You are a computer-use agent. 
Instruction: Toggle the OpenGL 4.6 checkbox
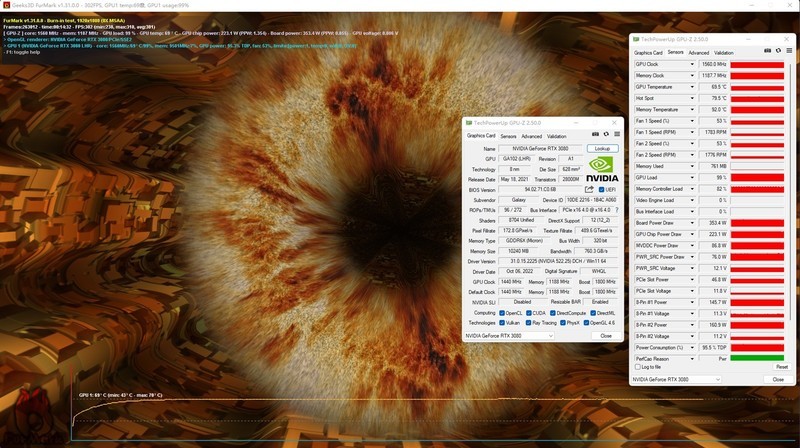(x=586, y=322)
